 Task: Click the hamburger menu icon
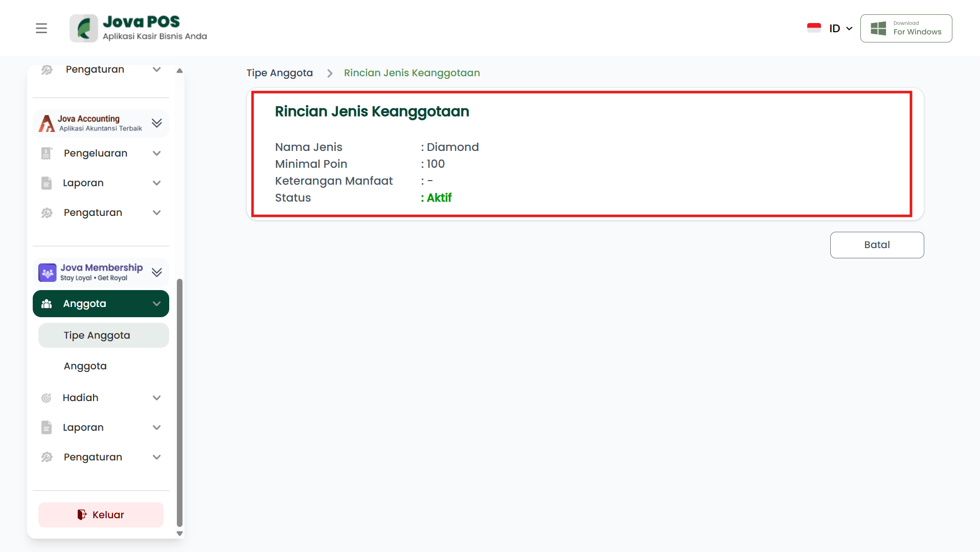[41, 28]
